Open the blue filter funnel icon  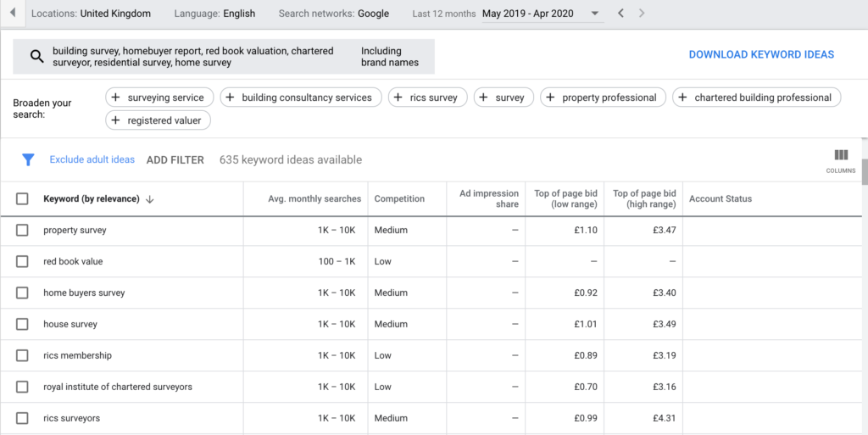pos(28,160)
